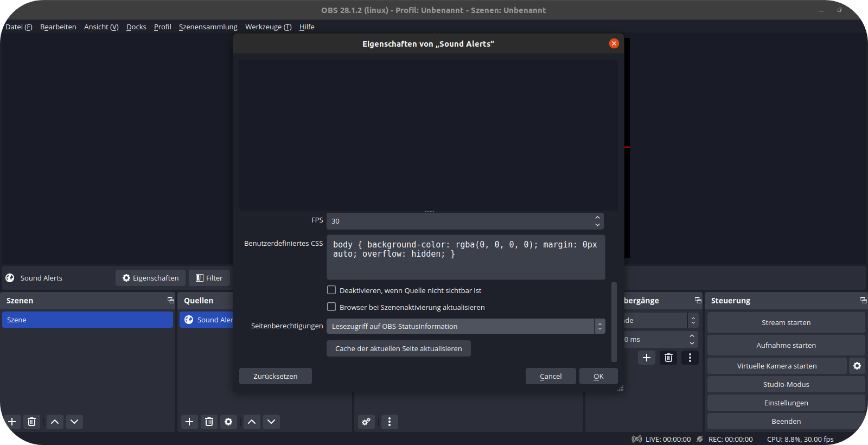Open audio mixer three-dot menu
This screenshot has height=445, width=868.
390,422
